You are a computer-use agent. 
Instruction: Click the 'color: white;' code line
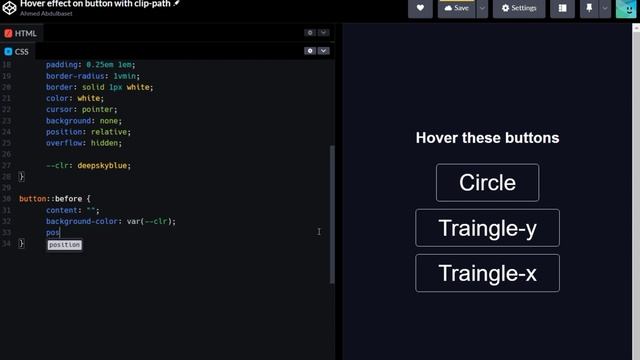pyautogui.click(x=75, y=98)
